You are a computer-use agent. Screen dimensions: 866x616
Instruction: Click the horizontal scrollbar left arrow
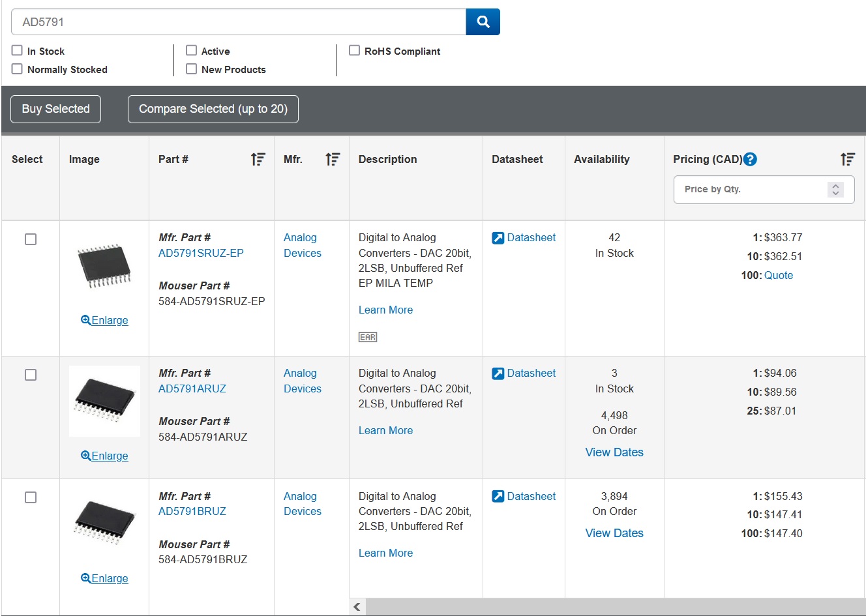pyautogui.click(x=357, y=607)
